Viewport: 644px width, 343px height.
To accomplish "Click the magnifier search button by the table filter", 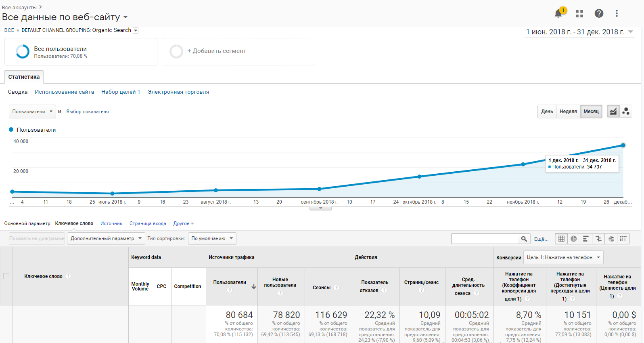I will tap(524, 239).
